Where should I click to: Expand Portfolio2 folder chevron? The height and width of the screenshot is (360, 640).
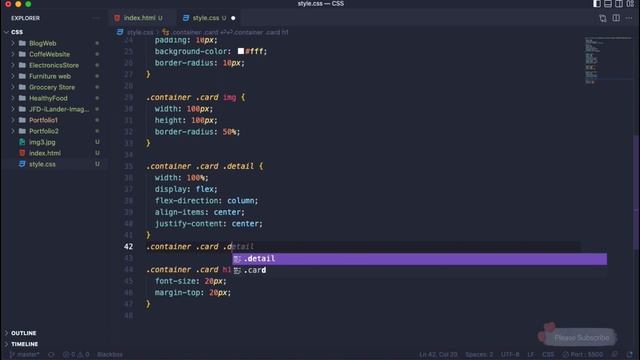click(x=13, y=131)
